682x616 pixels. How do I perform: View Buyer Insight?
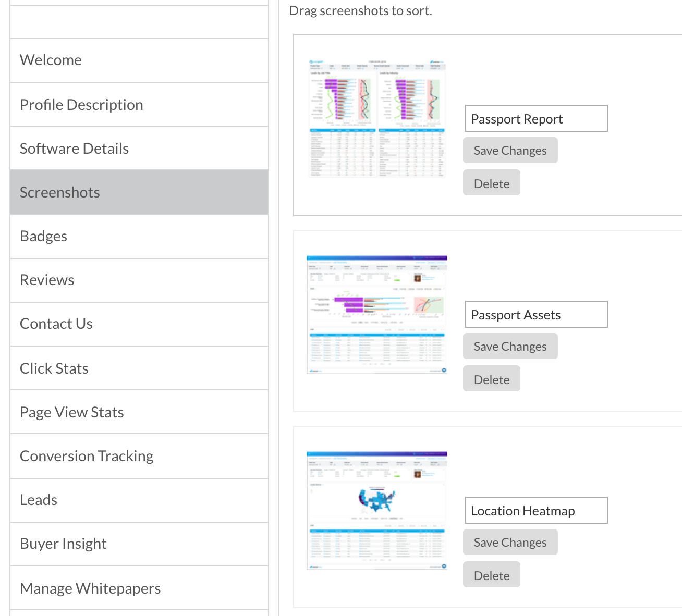coord(63,543)
